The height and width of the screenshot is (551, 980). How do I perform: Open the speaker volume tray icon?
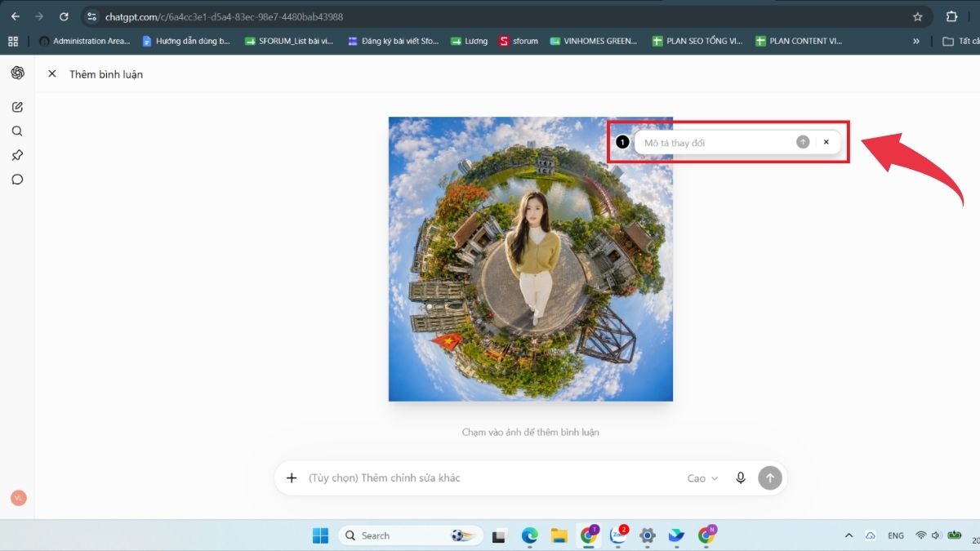(936, 535)
